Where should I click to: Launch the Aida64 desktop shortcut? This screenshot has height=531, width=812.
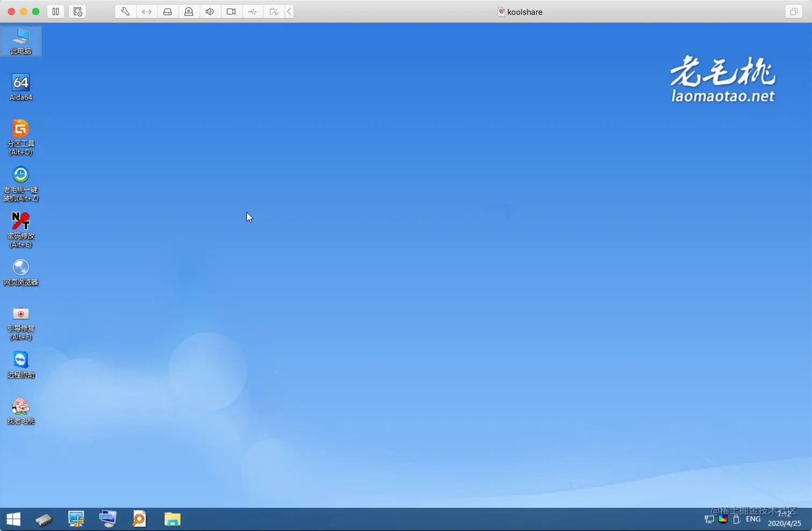(21, 87)
